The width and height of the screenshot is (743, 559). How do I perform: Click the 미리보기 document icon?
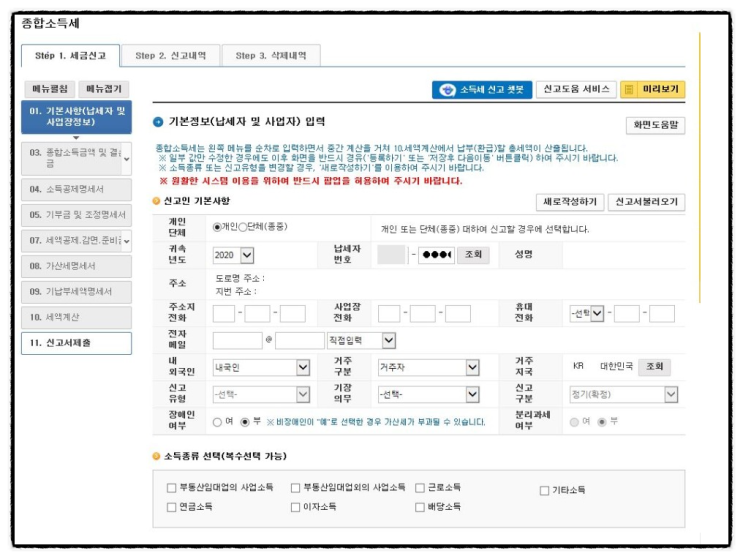629,90
